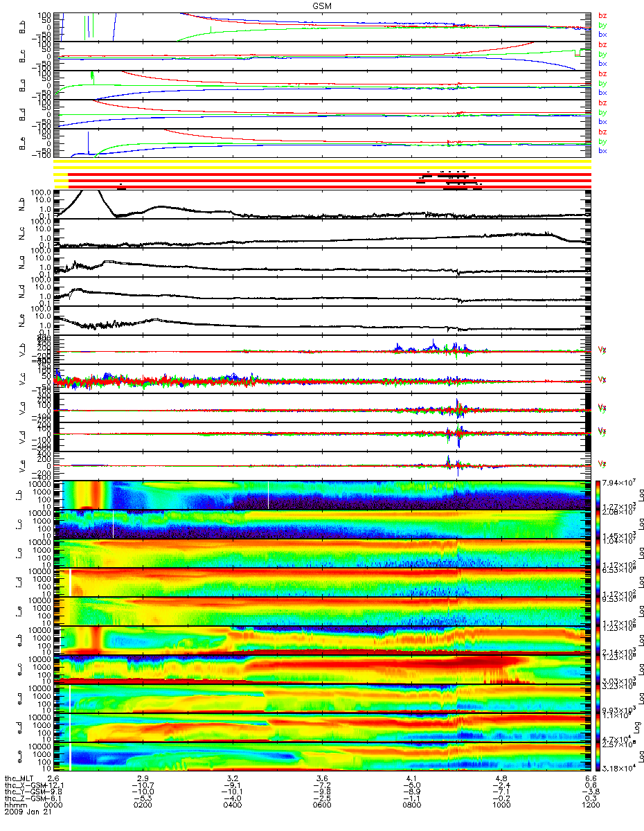644x831 pixels.
Task: Click the 1000 time tick label
Action: point(501,805)
